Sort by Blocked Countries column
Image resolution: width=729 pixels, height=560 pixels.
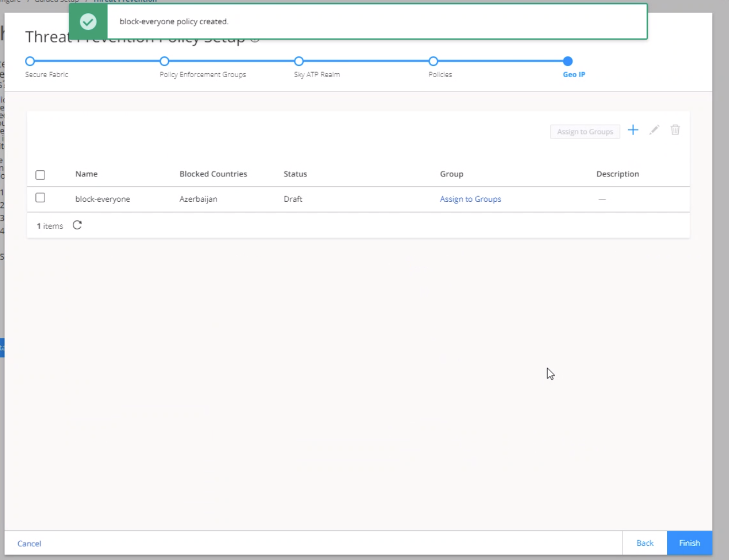(x=213, y=174)
